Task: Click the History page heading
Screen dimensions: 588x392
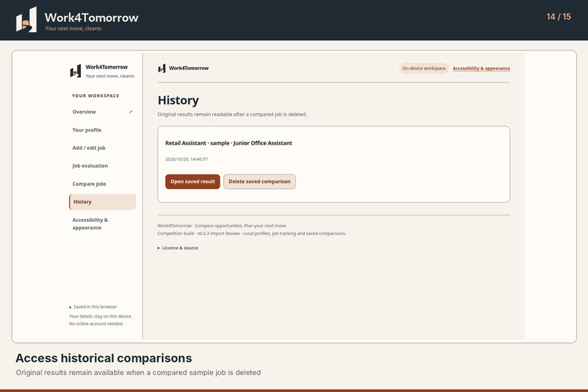Action: click(178, 101)
